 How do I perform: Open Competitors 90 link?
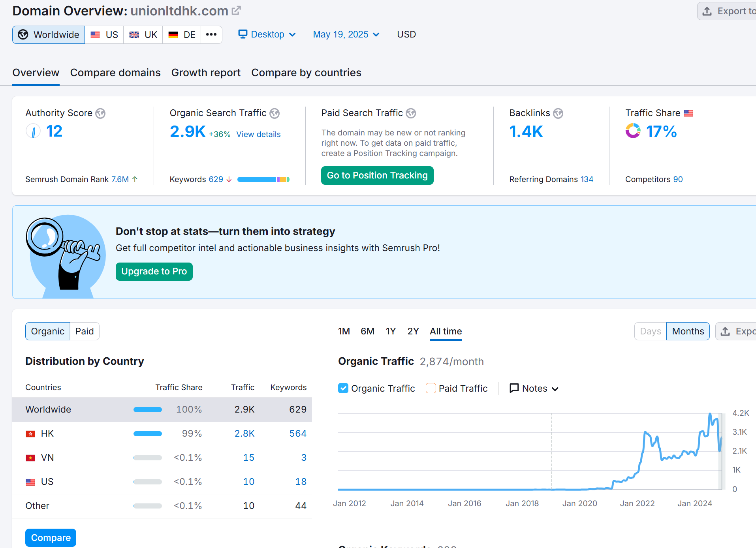(x=678, y=179)
